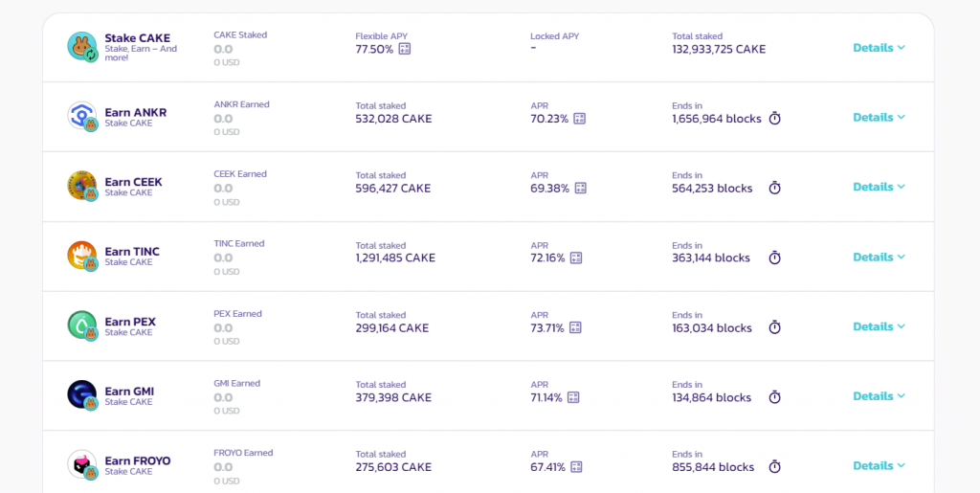Click the 1,291,485 CAKE total staked value
The height and width of the screenshot is (493, 980).
[395, 258]
